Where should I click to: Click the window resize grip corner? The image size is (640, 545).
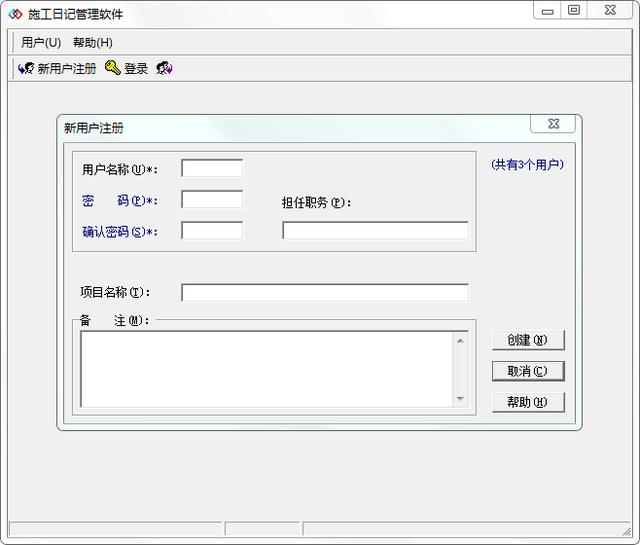627,531
